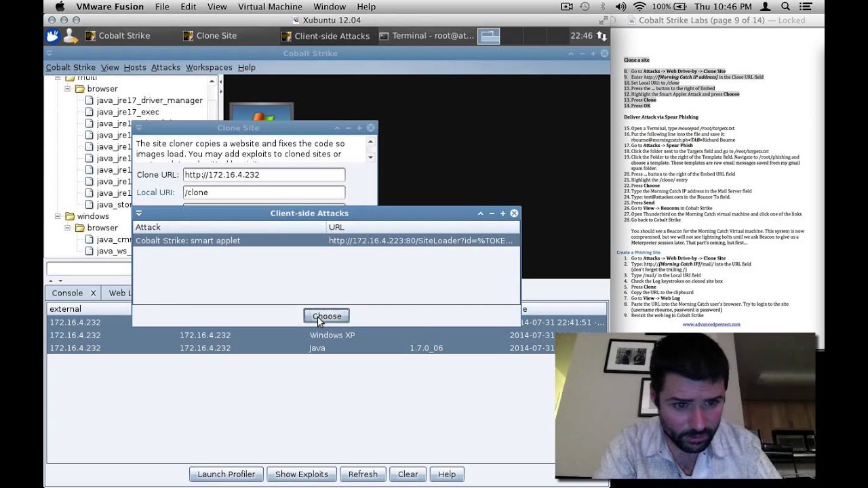Screen dimensions: 868x488
Task: Expand panel with the down arrow below tree
Action: 60,281
